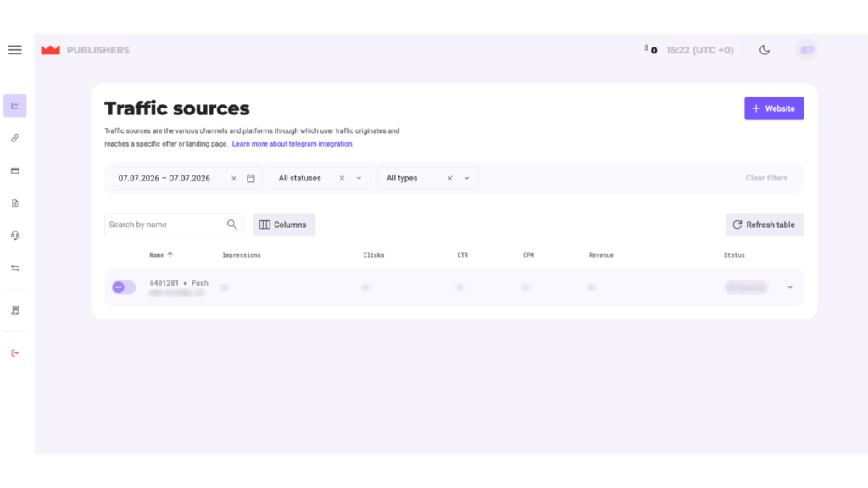This screenshot has width=868, height=488.
Task: Sort by Name column header
Action: (x=161, y=255)
